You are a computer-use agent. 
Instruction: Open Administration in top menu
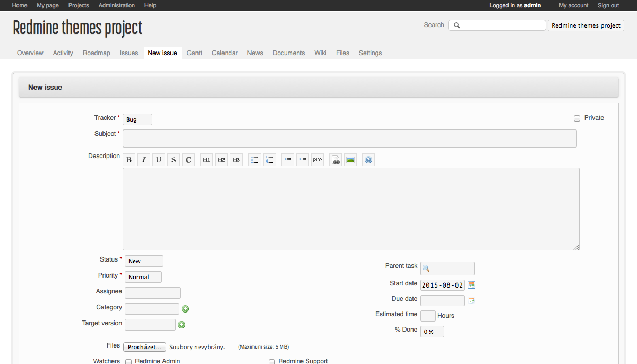[x=117, y=5]
